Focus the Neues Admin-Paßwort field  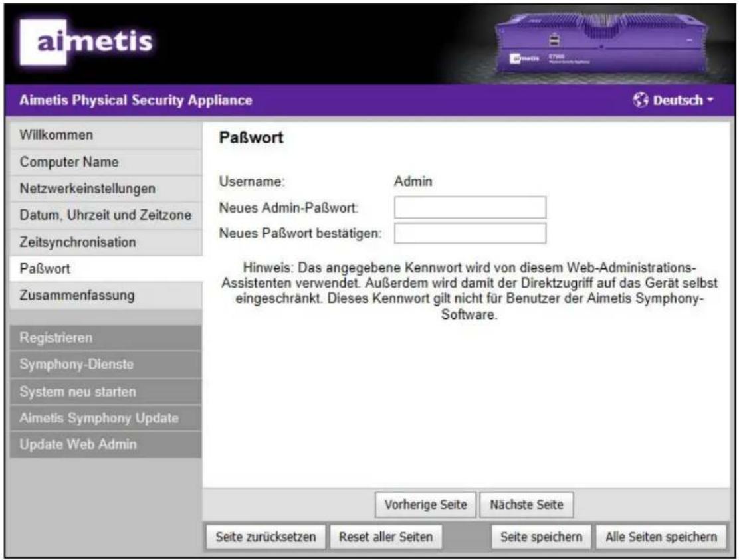pos(470,207)
